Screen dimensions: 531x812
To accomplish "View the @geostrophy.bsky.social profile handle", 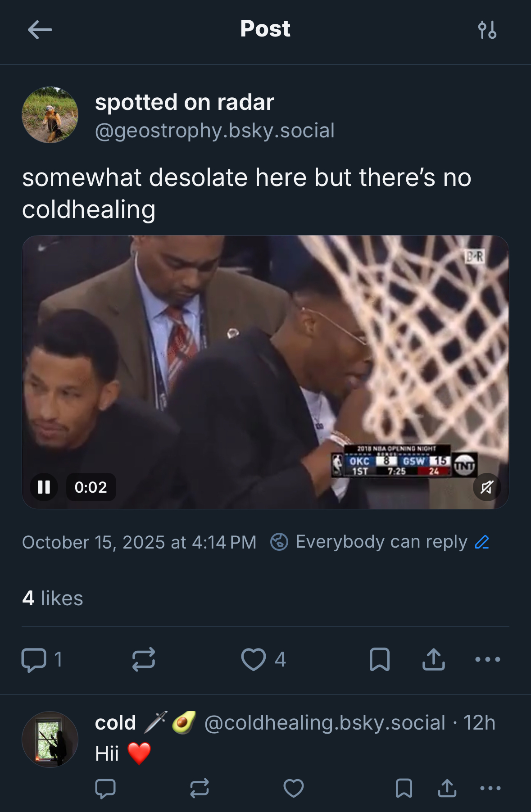I will (214, 131).
